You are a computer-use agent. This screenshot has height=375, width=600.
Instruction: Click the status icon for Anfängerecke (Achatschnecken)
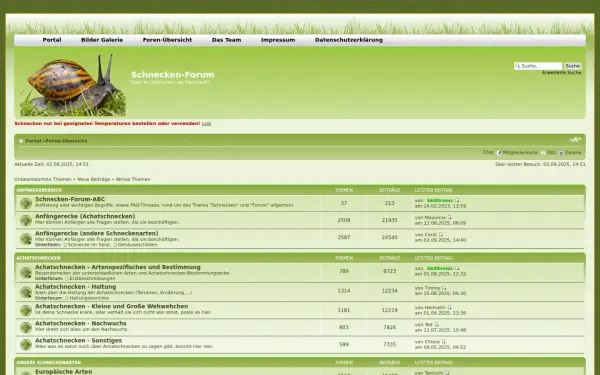click(x=26, y=220)
